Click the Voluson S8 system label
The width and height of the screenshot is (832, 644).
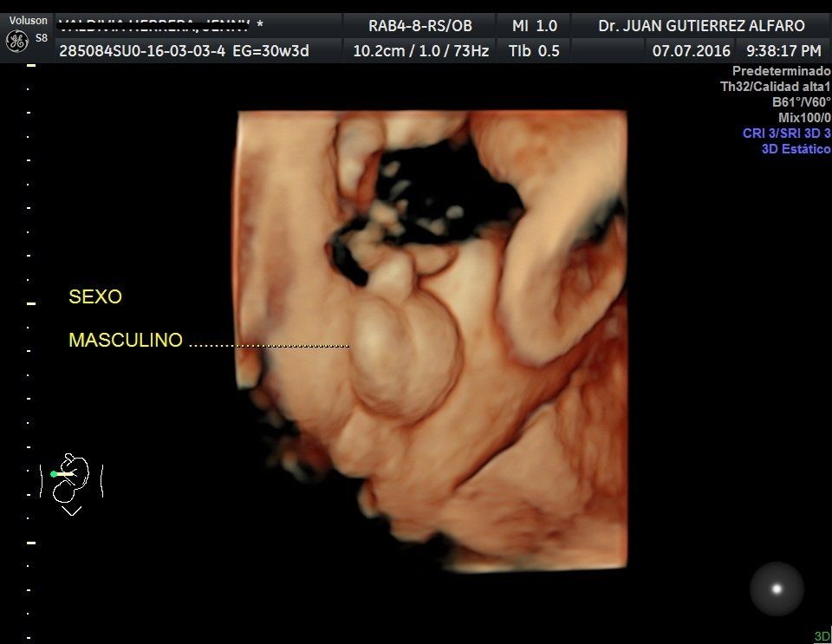[x=28, y=28]
